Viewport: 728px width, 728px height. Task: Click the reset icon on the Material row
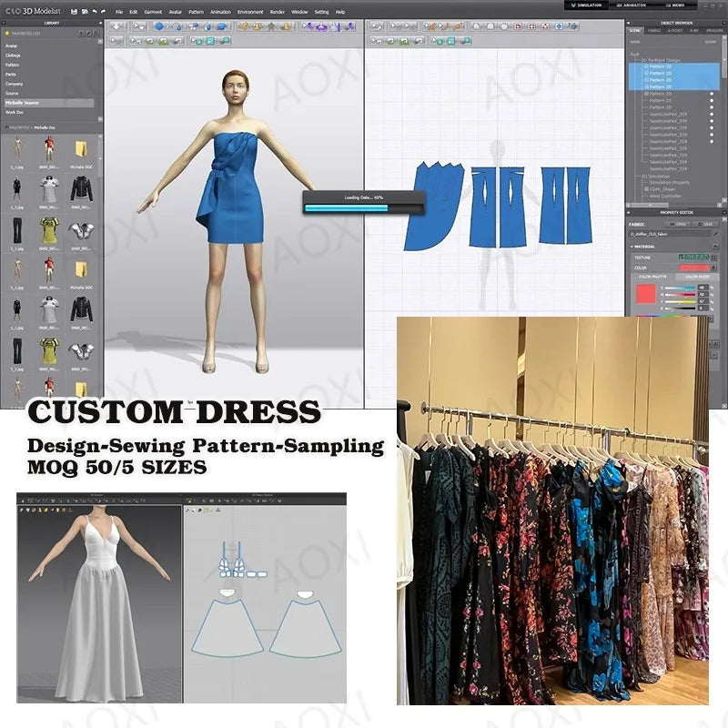(715, 247)
